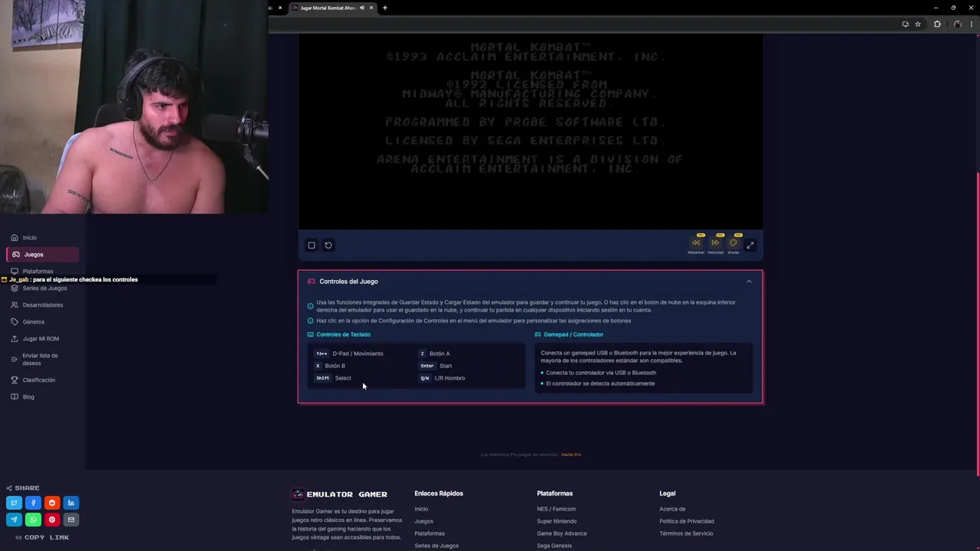Share on Facebook
The height and width of the screenshot is (551, 980).
point(33,503)
